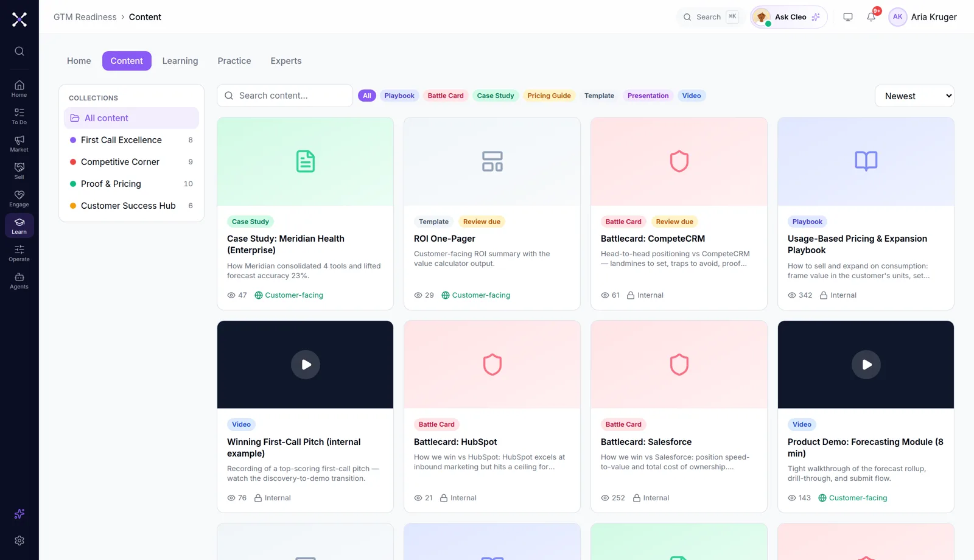
Task: Filter content by Case Study chip
Action: pyautogui.click(x=496, y=96)
